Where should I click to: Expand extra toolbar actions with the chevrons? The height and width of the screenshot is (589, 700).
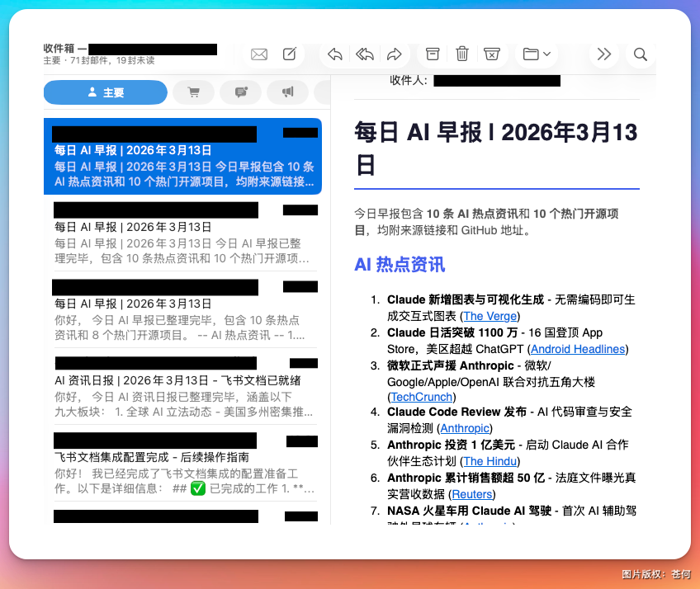603,54
